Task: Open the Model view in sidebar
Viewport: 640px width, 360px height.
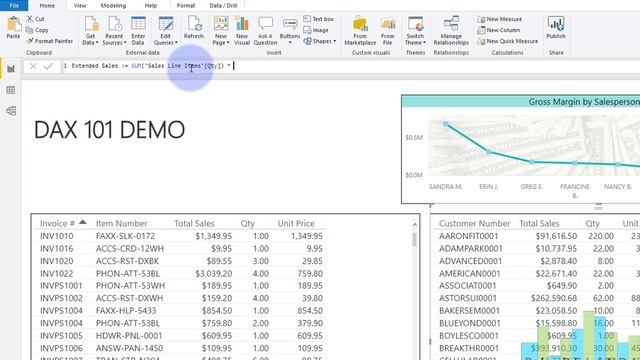Action: (x=11, y=111)
